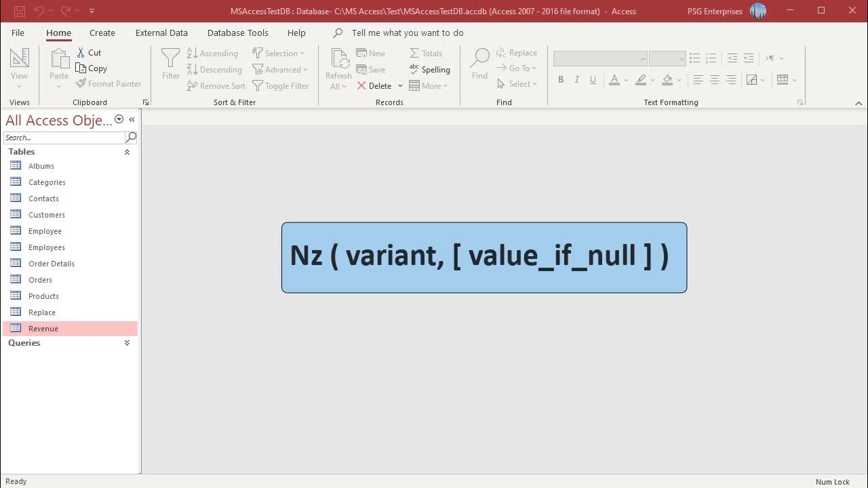Viewport: 868px width, 488px height.
Task: Switch to the Home tab
Action: tap(58, 33)
